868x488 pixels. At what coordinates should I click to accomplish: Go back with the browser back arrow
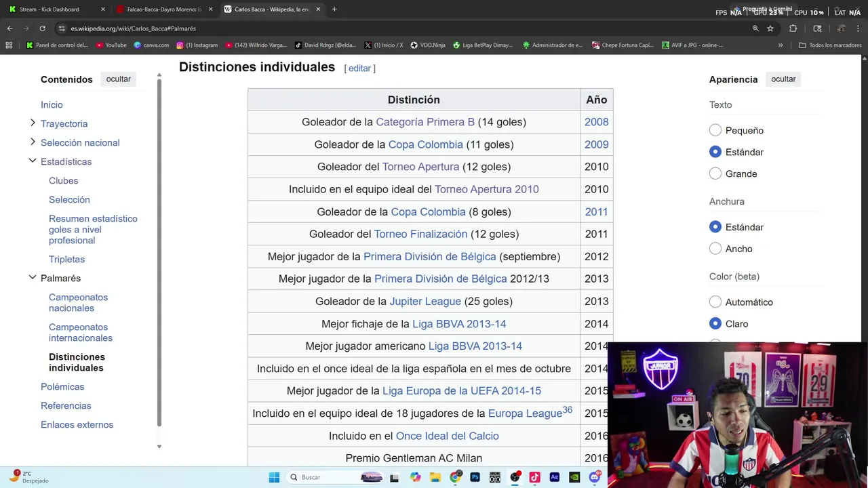9,28
